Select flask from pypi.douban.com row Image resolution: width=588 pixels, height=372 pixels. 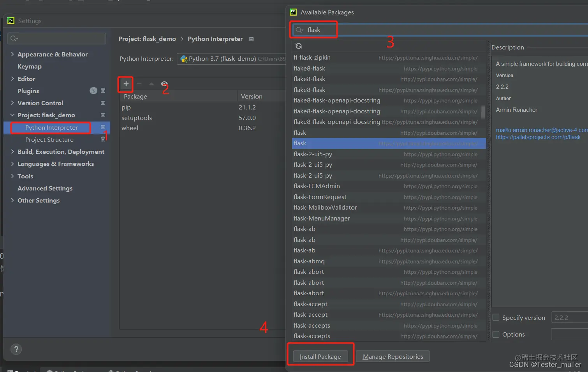[x=389, y=133]
